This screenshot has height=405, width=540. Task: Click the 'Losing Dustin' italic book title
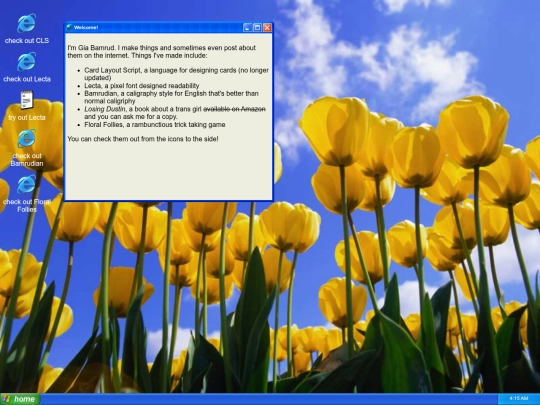pyautogui.click(x=105, y=109)
